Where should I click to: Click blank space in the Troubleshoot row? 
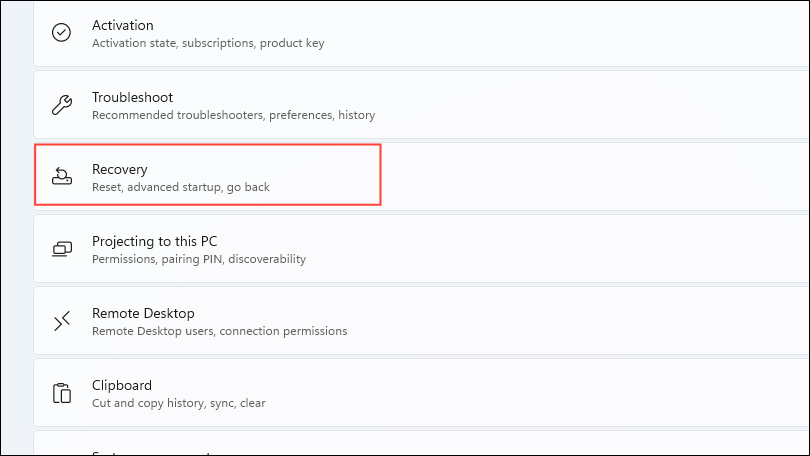tap(600, 105)
